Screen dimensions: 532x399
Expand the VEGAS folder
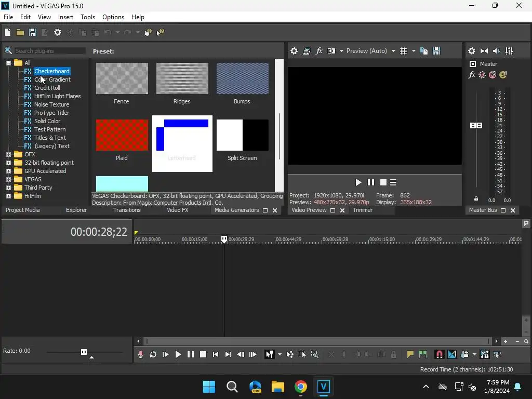[x=8, y=179]
